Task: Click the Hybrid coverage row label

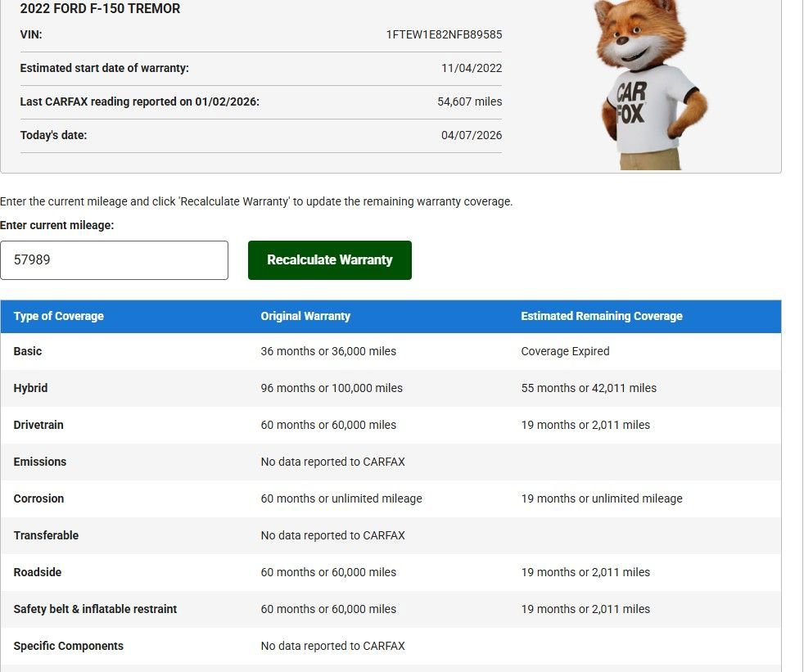Action: (30, 388)
